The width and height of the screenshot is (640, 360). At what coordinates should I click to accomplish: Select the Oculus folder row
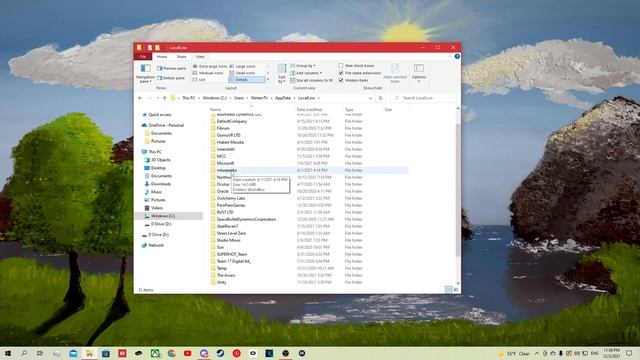[309, 184]
